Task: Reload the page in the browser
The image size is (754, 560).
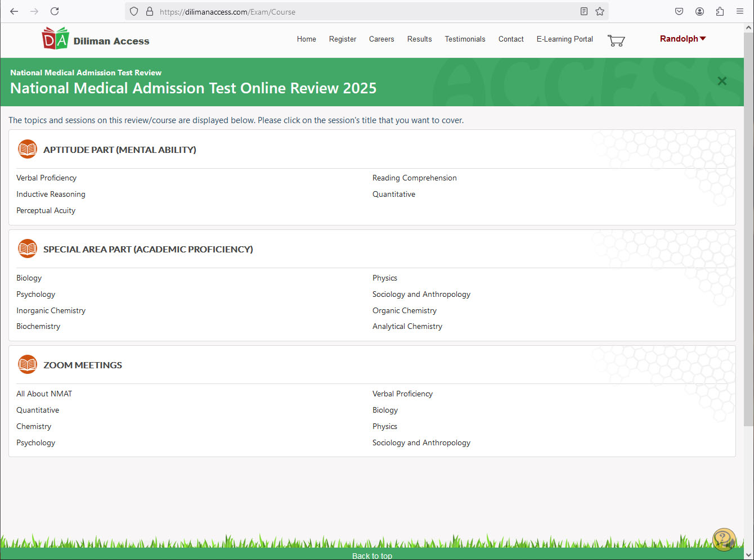Action: (55, 11)
